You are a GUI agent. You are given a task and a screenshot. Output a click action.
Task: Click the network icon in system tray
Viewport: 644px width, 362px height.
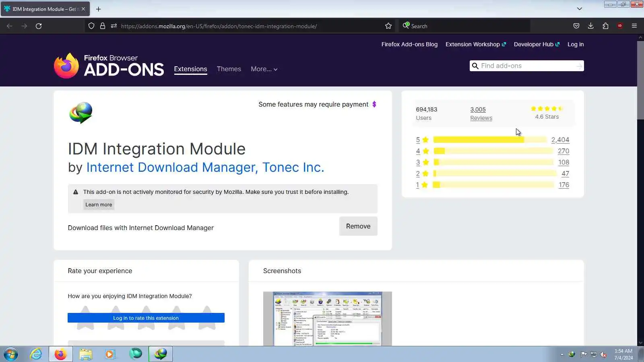point(594,354)
